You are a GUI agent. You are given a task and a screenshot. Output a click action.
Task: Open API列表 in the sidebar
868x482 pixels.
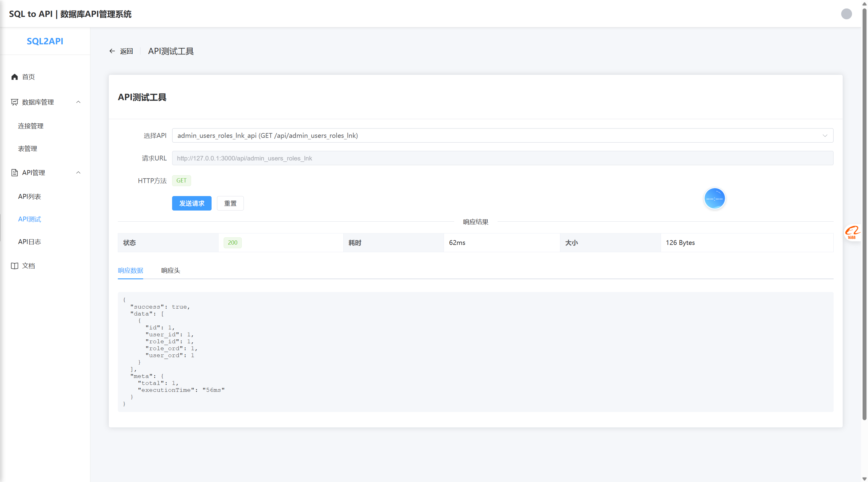(30, 196)
